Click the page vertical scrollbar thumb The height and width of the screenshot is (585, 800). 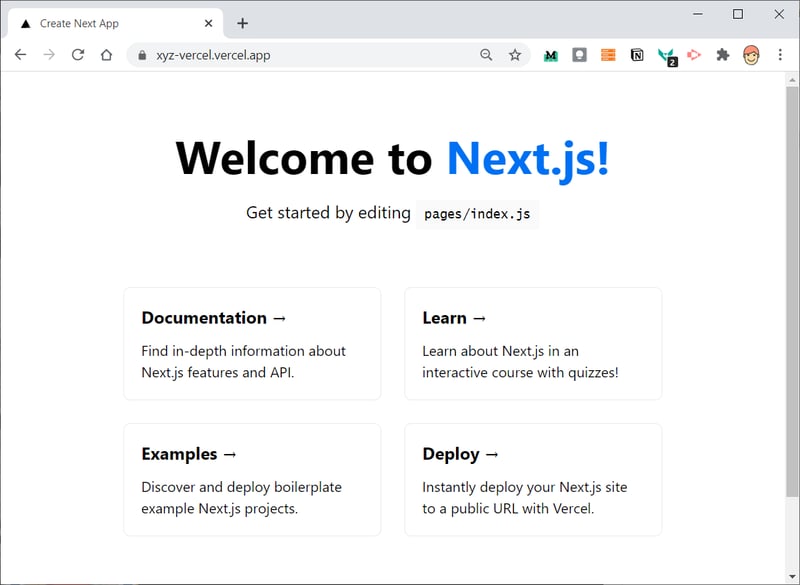pyautogui.click(x=792, y=292)
